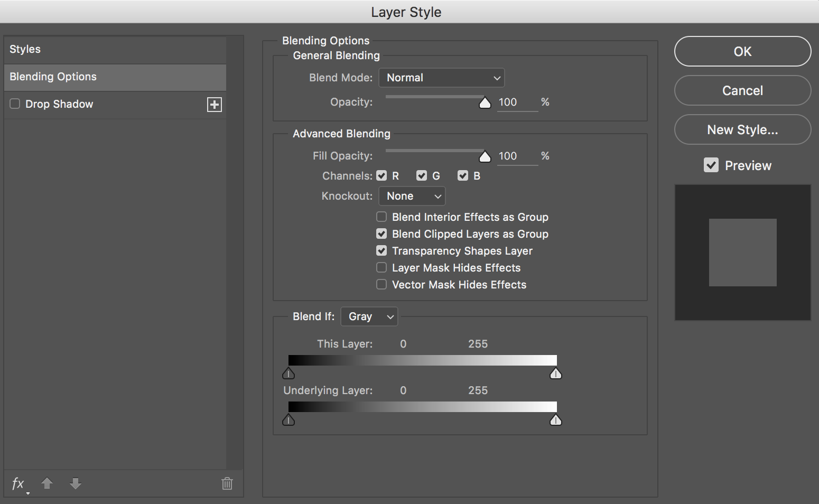819x504 pixels.
Task: Toggle the Preview checkbox
Action: (711, 165)
